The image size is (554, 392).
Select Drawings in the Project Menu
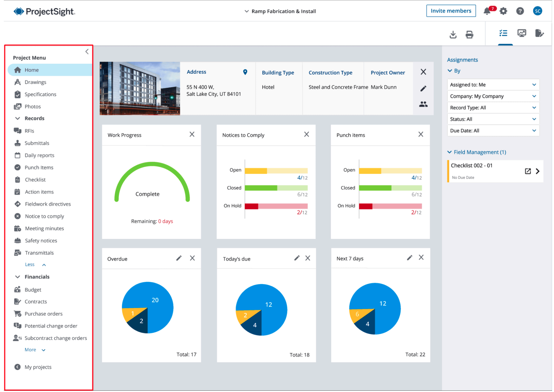[35, 82]
